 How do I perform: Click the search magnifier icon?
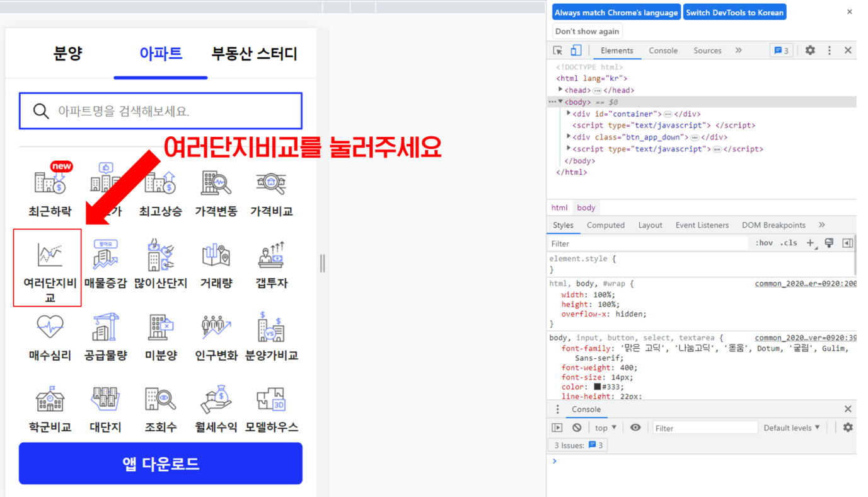41,111
